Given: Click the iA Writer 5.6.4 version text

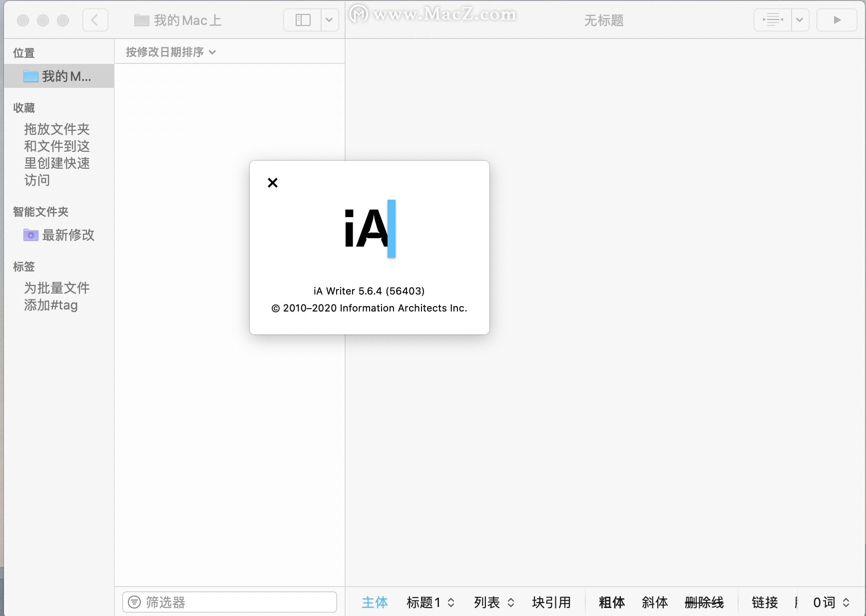Looking at the screenshot, I should [369, 291].
